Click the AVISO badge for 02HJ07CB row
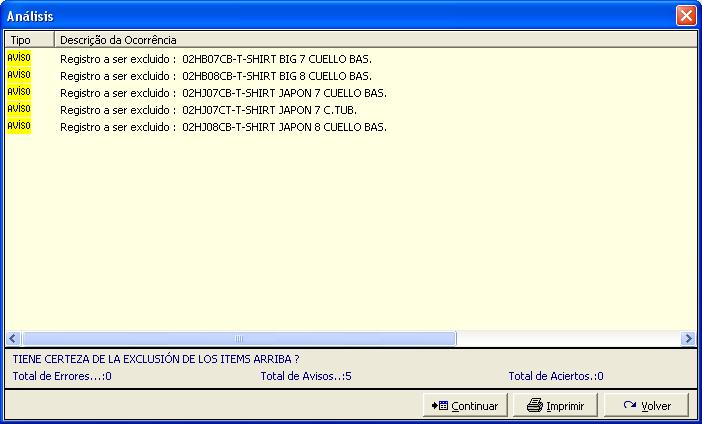This screenshot has width=702, height=424. coord(19,92)
